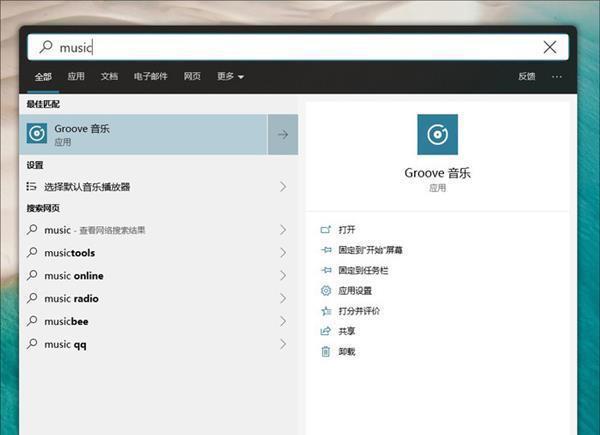Click the music radio suggestion text
This screenshot has width=600, height=435.
[72, 298]
